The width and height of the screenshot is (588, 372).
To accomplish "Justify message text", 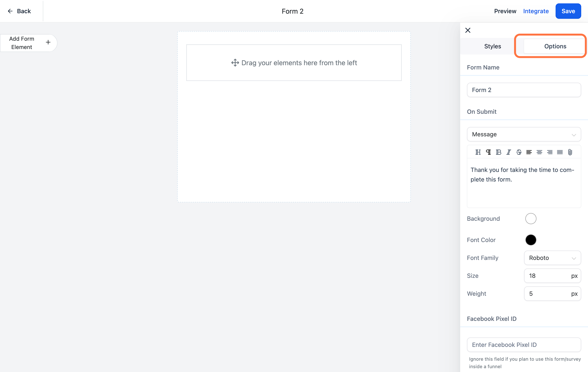I will (x=560, y=152).
